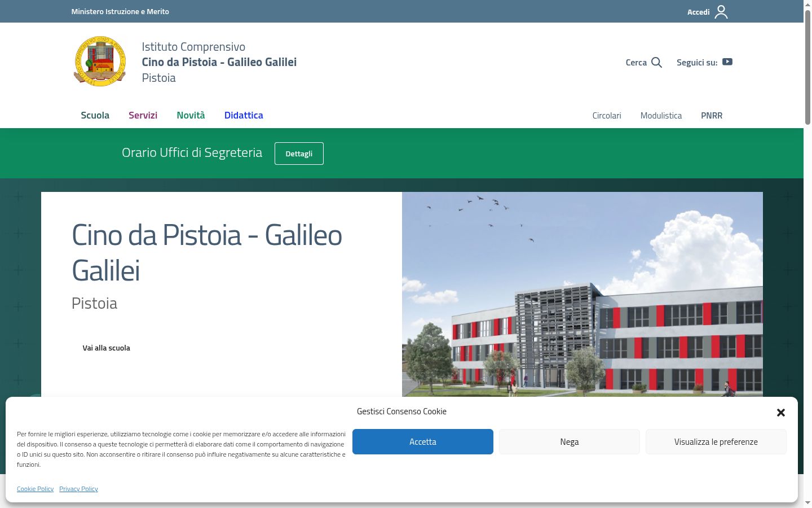Click the Orario Uffici di Segreteria text
This screenshot has height=508, width=812.
point(192,153)
